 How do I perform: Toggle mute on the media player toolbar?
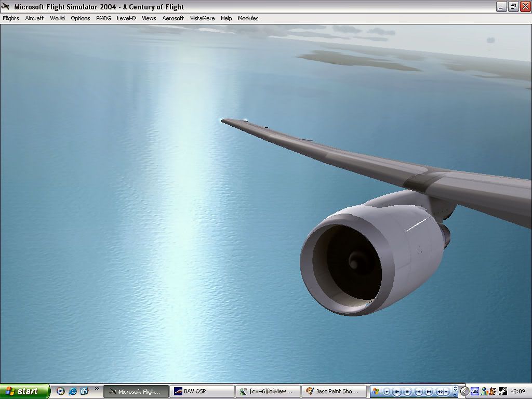coord(440,392)
